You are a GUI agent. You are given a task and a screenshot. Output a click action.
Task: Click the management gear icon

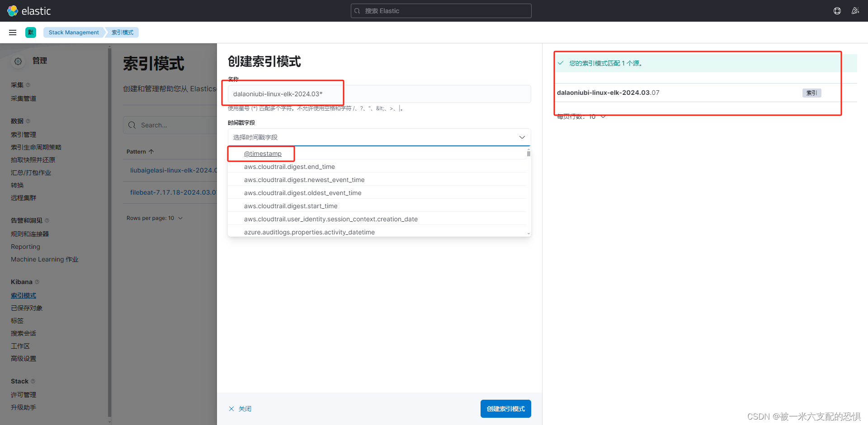[18, 61]
